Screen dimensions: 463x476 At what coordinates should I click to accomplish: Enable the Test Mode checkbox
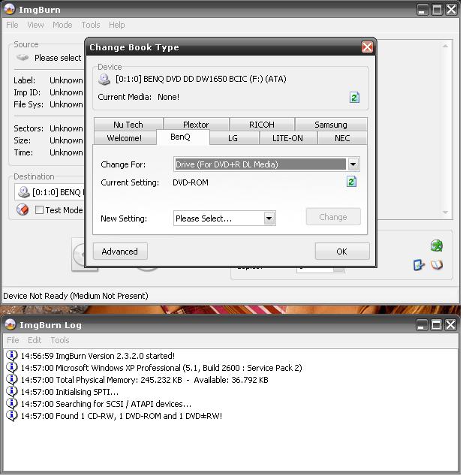[x=40, y=210]
